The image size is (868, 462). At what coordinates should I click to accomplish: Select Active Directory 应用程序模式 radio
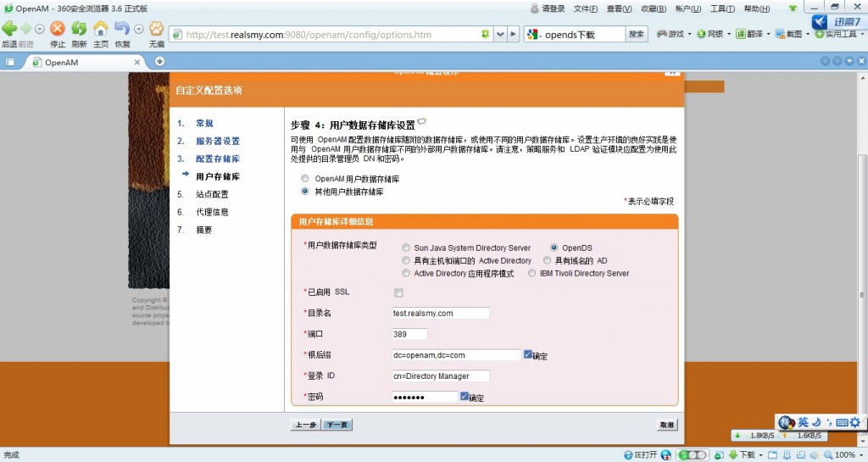[406, 273]
